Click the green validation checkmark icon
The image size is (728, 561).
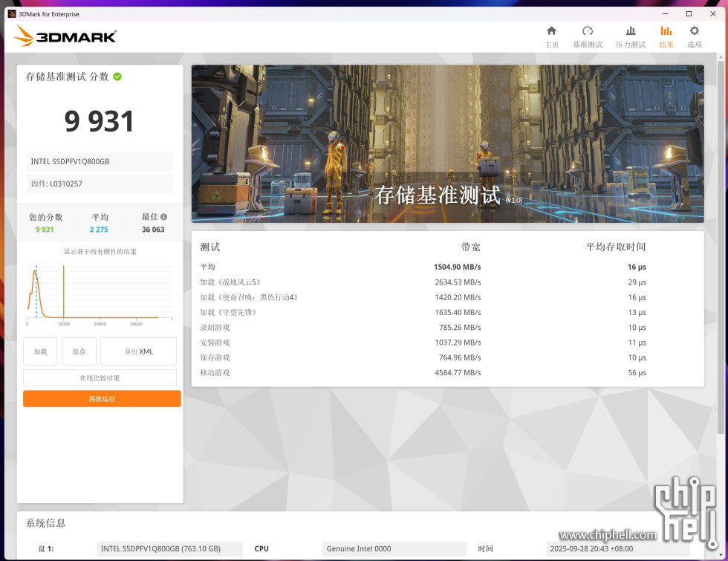[117, 77]
